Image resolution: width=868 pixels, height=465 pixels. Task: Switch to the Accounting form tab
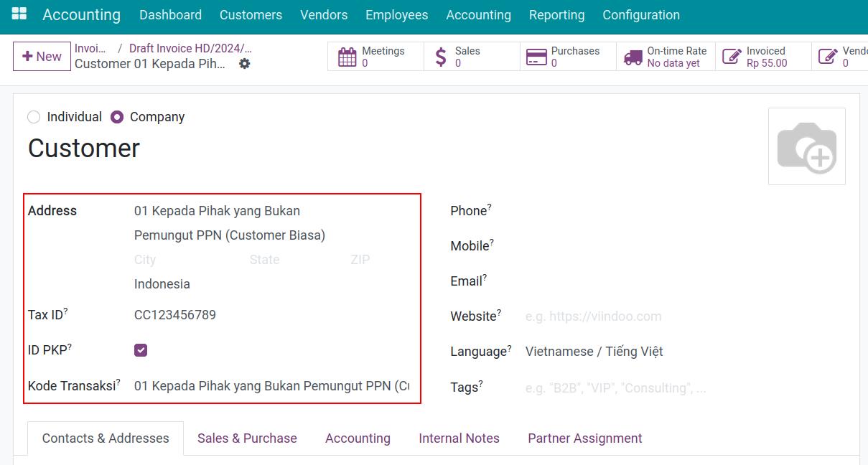click(358, 438)
